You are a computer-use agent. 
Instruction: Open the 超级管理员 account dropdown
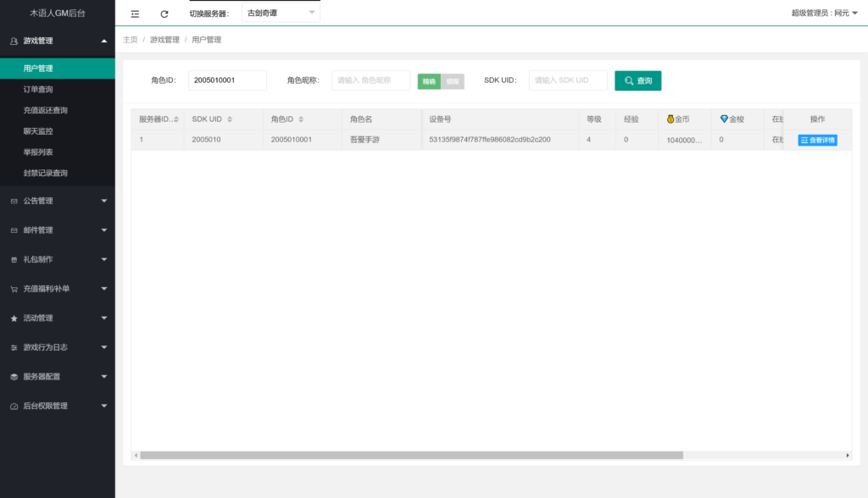(824, 13)
